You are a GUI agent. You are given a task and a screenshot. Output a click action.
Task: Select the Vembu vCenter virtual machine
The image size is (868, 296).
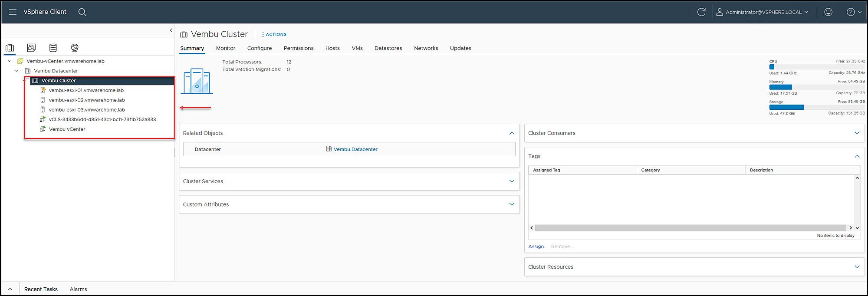click(67, 129)
